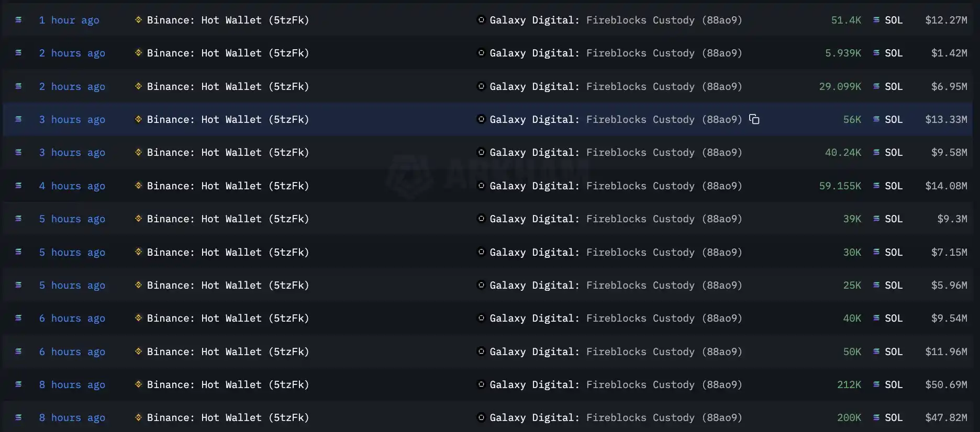980x432 pixels.
Task: Open Galaxy Digital entity in the 40.24K row
Action: 534,152
